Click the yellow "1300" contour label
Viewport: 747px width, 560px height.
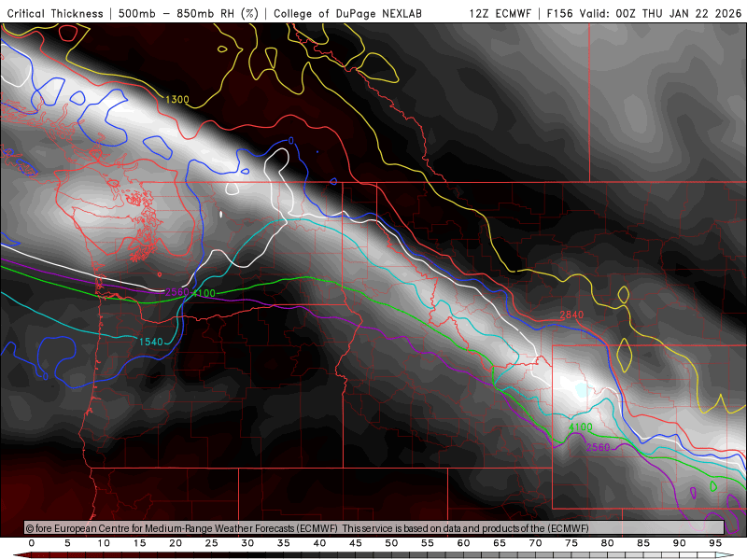(x=177, y=100)
